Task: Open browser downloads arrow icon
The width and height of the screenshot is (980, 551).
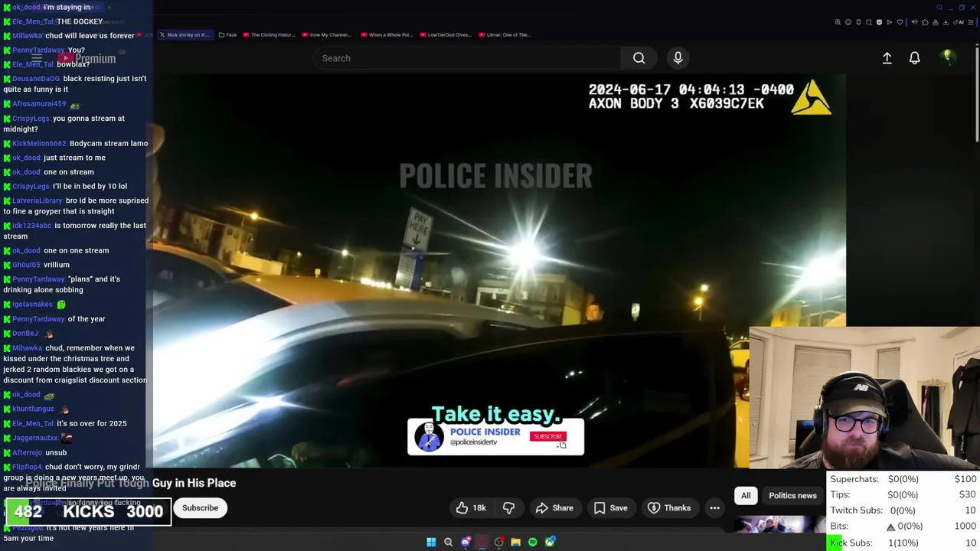Action: (946, 22)
